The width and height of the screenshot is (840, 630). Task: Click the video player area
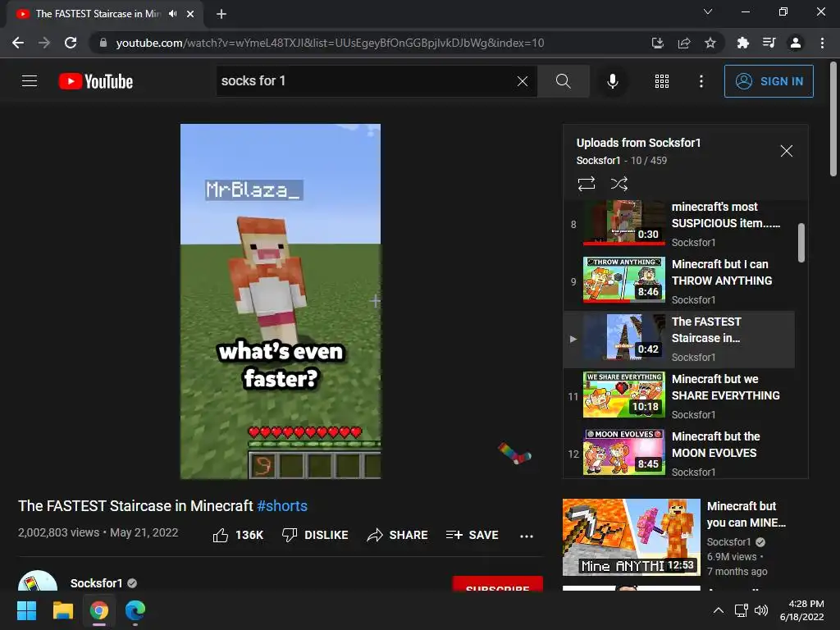point(281,301)
